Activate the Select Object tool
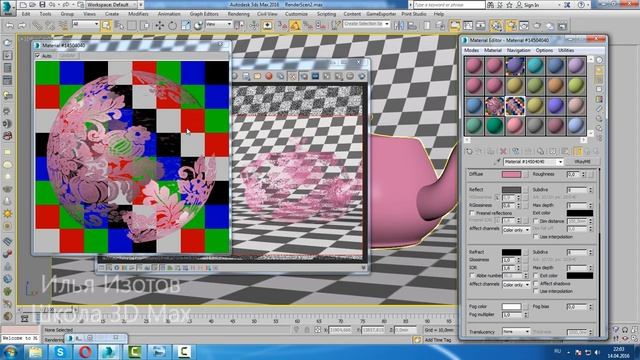Image resolution: width=640 pixels, height=360 pixels. coord(106,25)
